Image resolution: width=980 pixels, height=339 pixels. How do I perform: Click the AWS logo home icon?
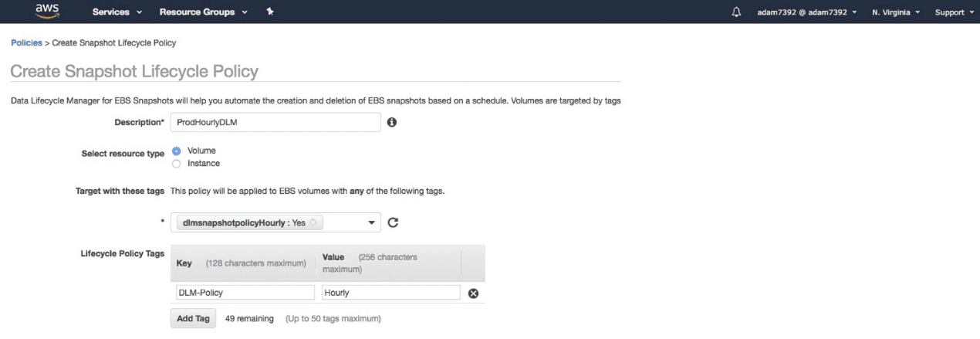[47, 11]
